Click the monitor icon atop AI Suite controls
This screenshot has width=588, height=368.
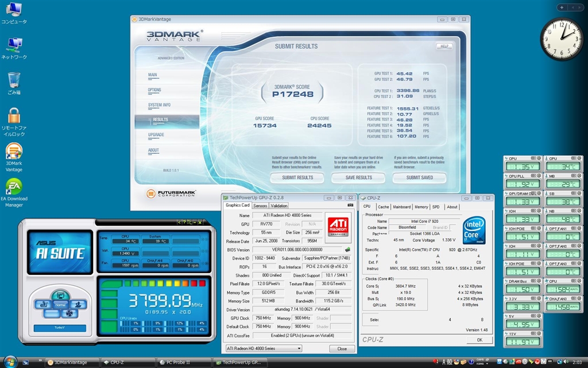click(x=61, y=295)
